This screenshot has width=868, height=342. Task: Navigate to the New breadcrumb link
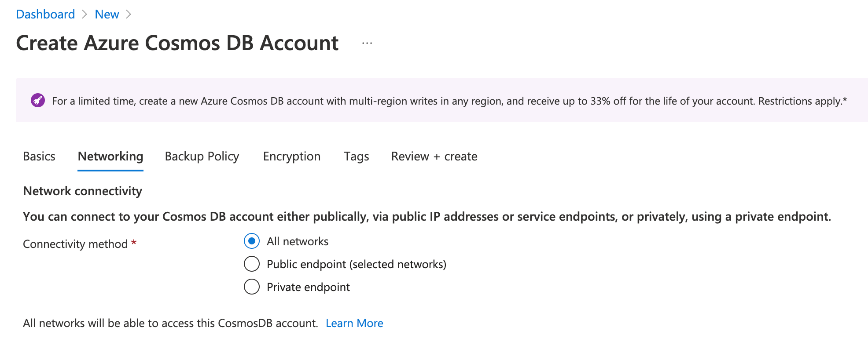pyautogui.click(x=107, y=15)
